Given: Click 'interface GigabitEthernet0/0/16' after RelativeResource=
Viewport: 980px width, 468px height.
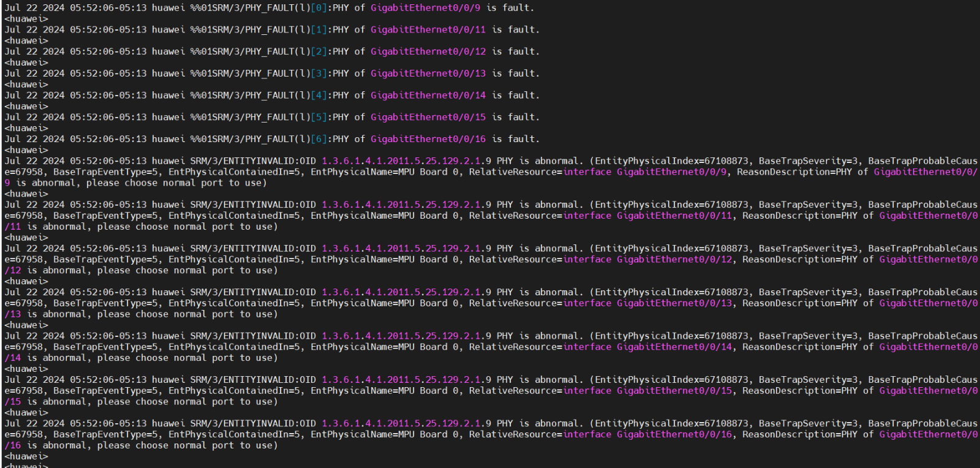Looking at the screenshot, I should click(x=648, y=435).
